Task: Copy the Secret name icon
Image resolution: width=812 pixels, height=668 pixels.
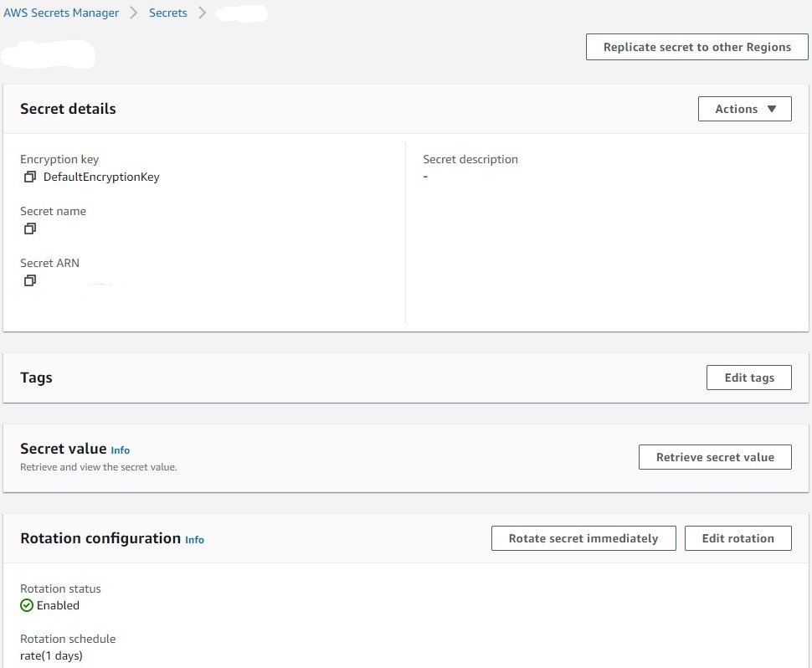Action: [x=30, y=229]
